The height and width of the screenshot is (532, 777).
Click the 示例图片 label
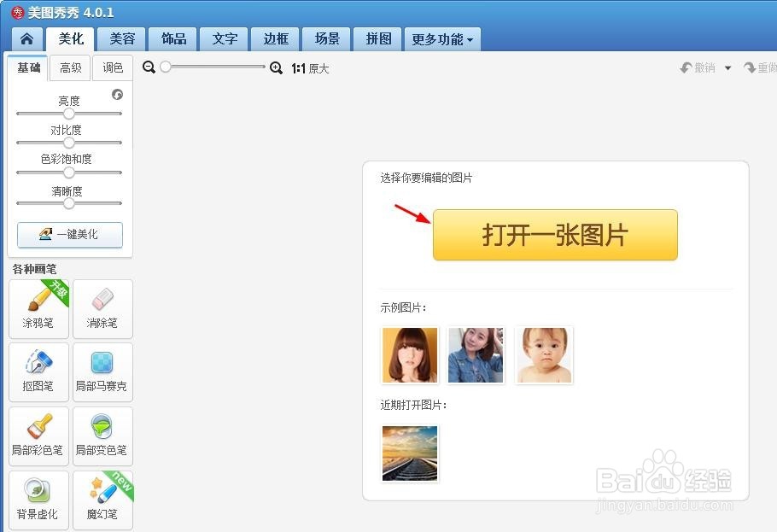(x=403, y=308)
